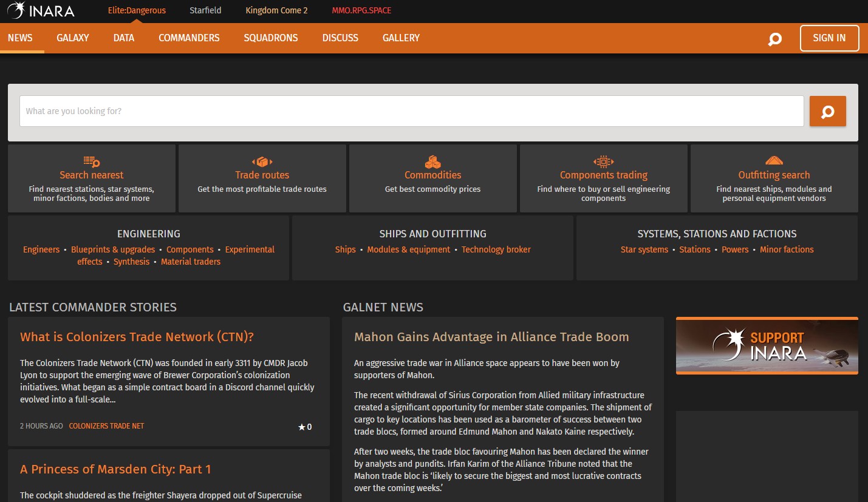Open Modules & equipment link
Viewport: 868px width, 502px height.
click(x=409, y=249)
